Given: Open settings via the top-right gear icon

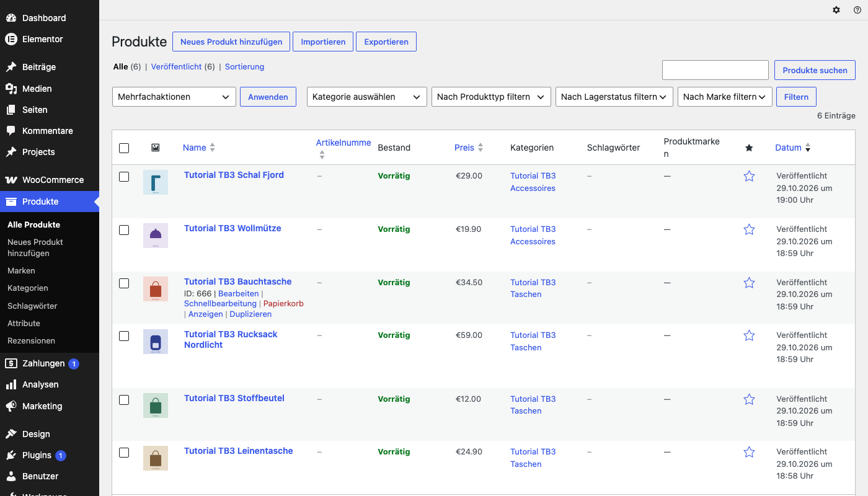Looking at the screenshot, I should click(836, 10).
